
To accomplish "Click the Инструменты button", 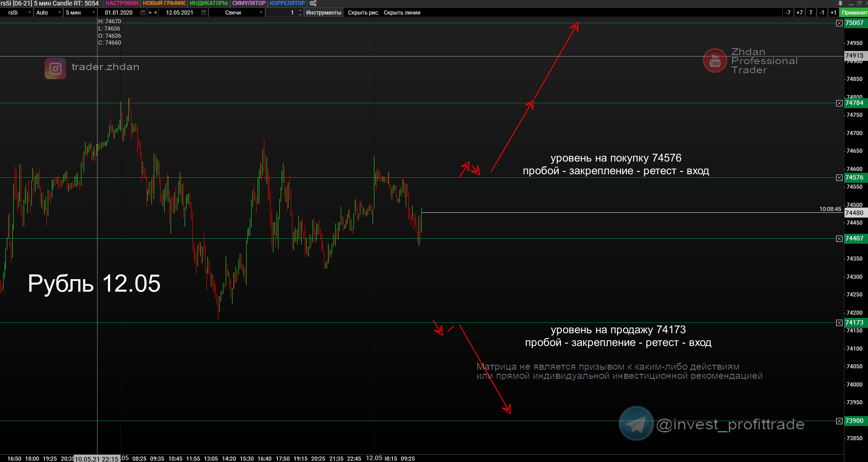I will coord(323,13).
